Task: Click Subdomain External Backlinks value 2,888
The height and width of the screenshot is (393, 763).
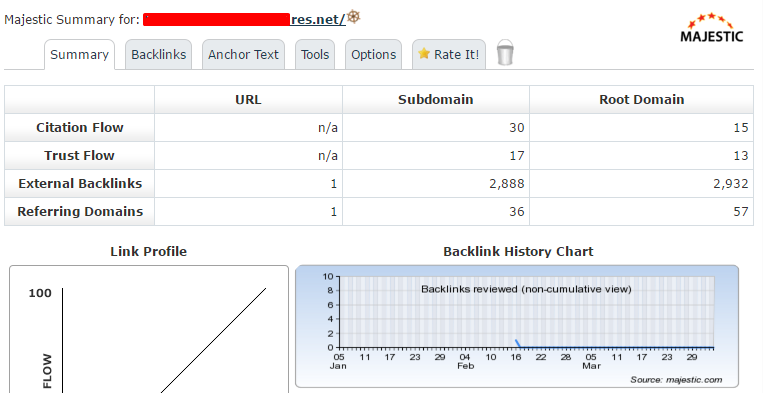Action: pos(507,183)
